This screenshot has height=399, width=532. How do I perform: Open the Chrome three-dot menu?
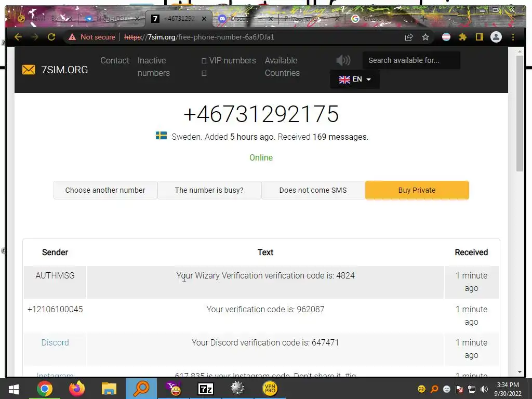[513, 37]
